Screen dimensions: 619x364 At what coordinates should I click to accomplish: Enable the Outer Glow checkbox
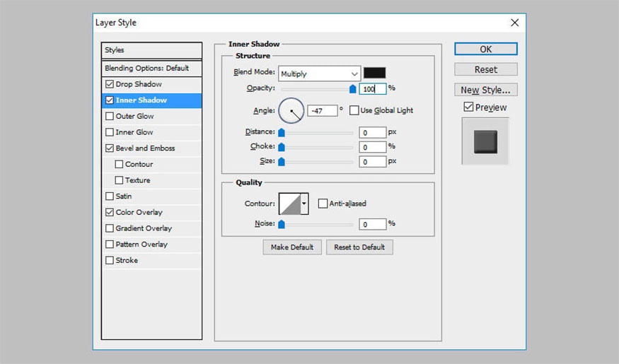pos(109,116)
